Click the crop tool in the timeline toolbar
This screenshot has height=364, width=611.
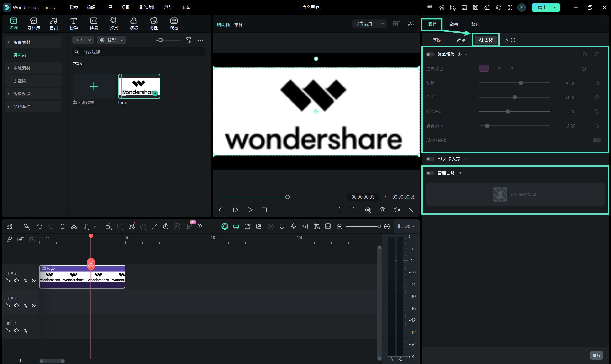click(x=154, y=226)
